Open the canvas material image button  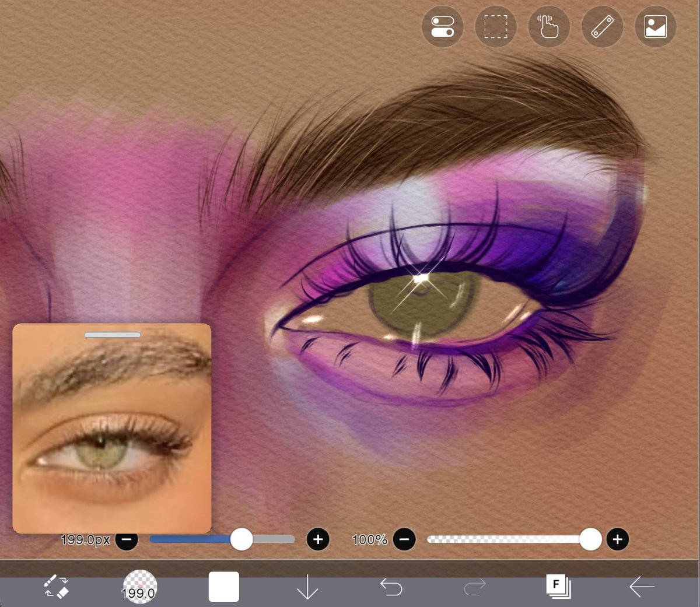(656, 27)
